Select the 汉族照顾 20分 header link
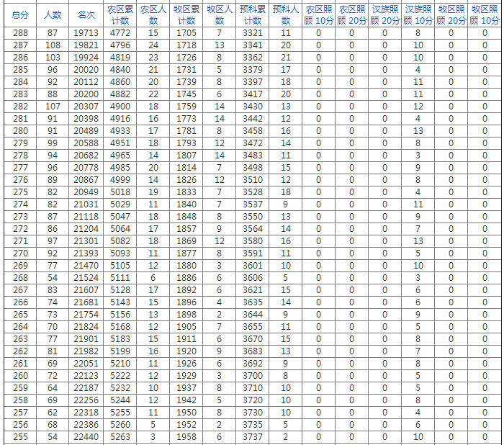The height and width of the screenshot is (445, 504). 384,14
